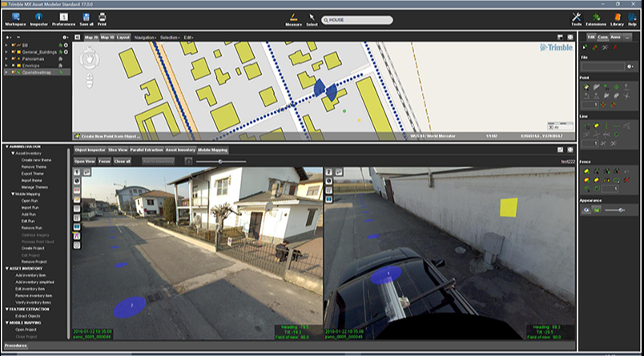Click the view number 1 icon in left panorama
This screenshot has width=644, height=356.
tap(77, 172)
